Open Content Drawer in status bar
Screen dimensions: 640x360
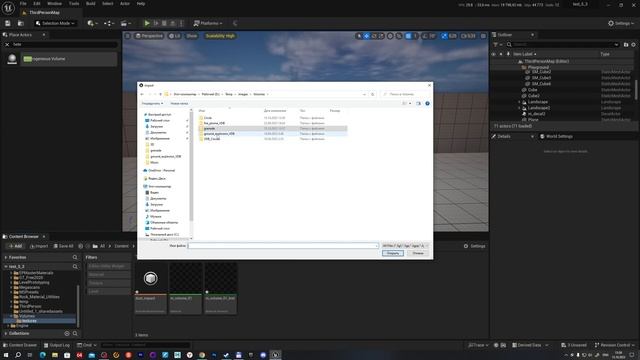19,345
